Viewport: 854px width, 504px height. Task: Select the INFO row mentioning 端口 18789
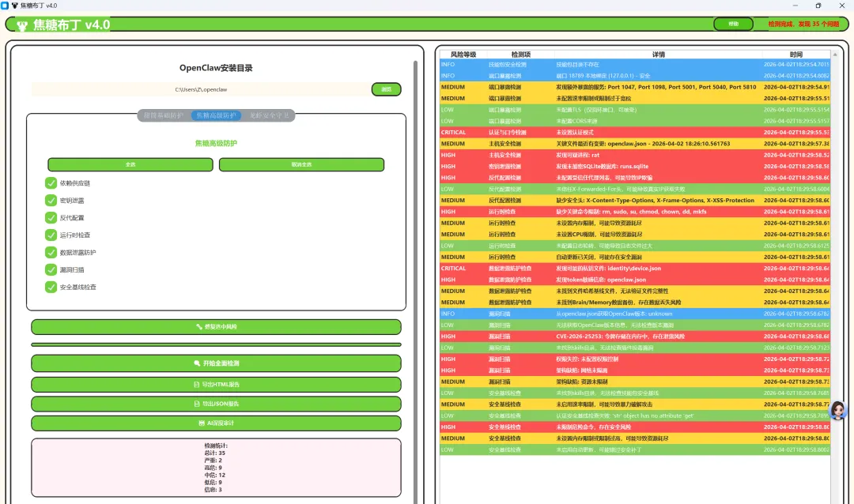[x=635, y=76]
